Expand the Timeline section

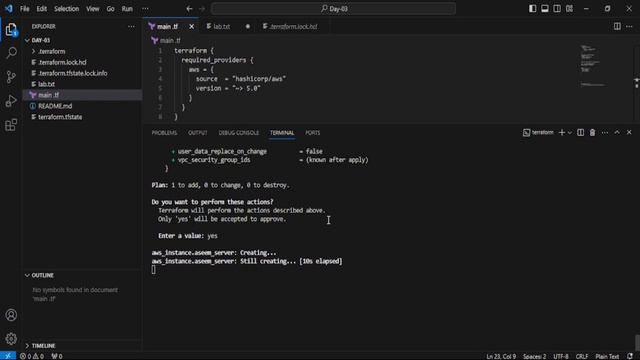82,346
